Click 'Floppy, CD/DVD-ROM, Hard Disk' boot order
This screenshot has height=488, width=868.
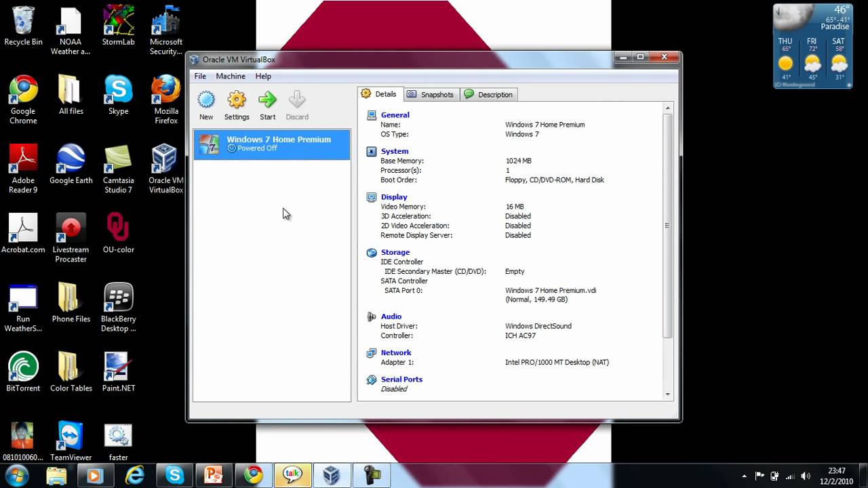pyautogui.click(x=555, y=180)
